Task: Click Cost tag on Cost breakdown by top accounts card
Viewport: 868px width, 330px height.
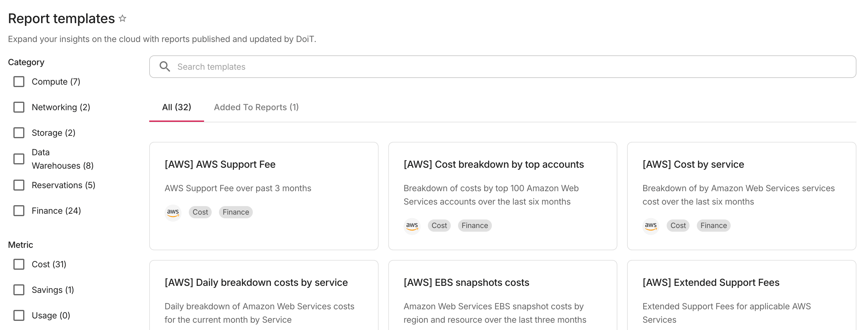Action: (x=439, y=226)
